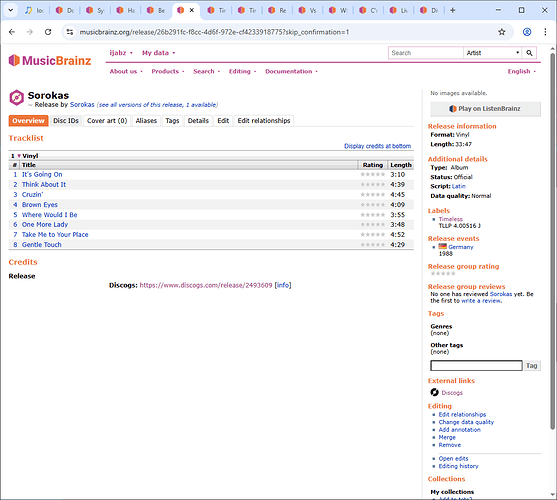Viewport: 557px width, 500px height.
Task: Reload the page
Action: point(48,32)
